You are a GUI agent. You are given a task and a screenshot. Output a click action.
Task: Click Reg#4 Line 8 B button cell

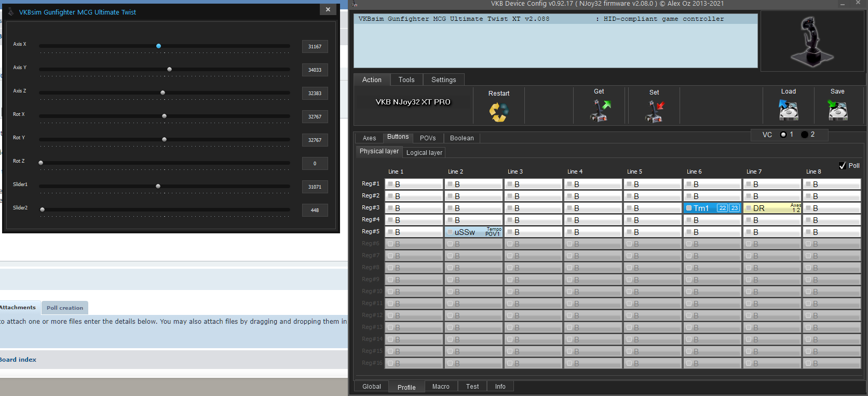click(832, 220)
